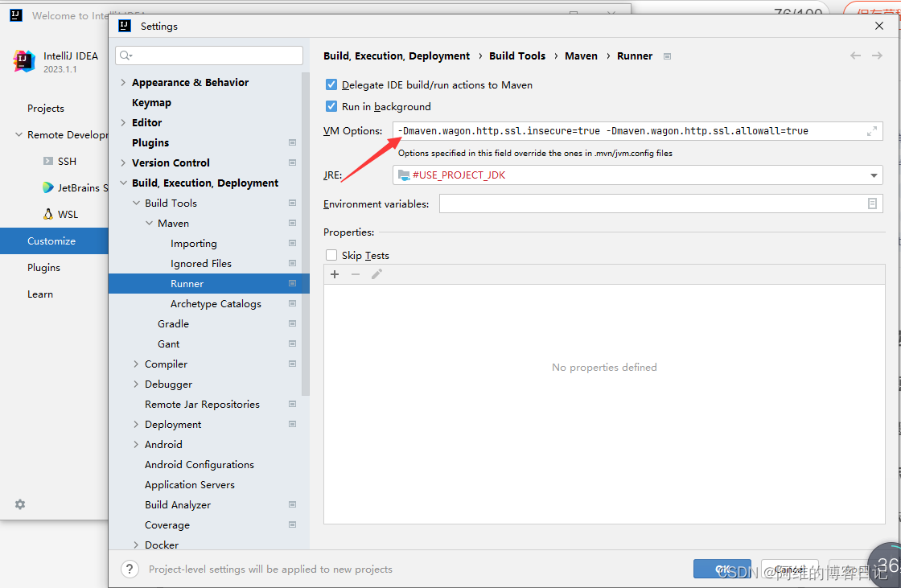Expand Appearance & Behavior section
This screenshot has height=588, width=901.
click(123, 82)
